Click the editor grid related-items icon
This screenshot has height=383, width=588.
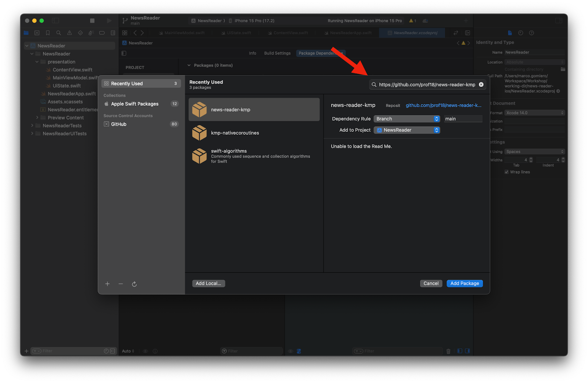pos(125,33)
